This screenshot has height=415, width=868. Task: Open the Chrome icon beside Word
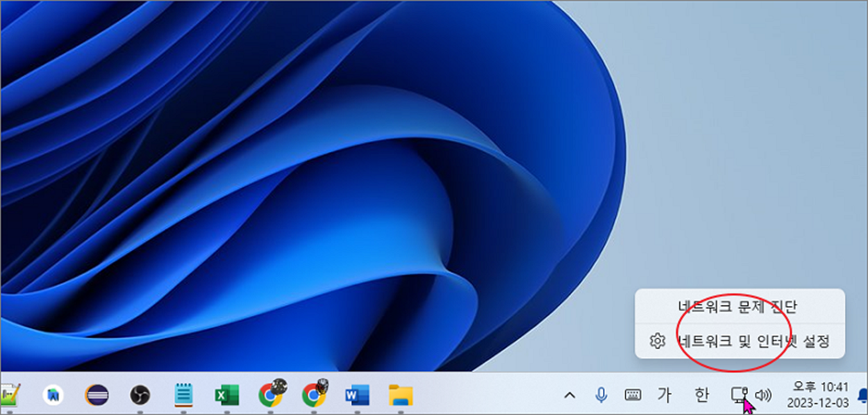(x=314, y=395)
